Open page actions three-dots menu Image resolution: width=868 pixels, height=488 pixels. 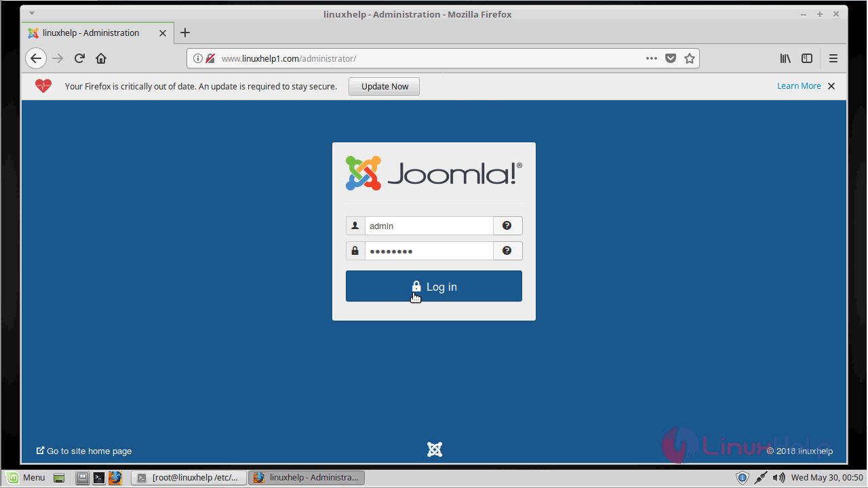click(x=652, y=58)
